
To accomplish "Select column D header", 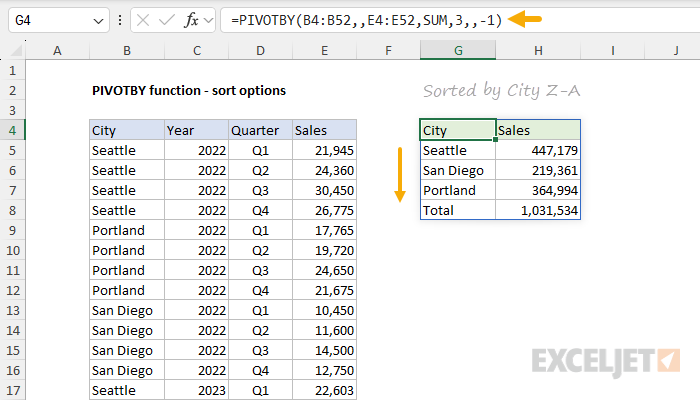I will tap(260, 50).
